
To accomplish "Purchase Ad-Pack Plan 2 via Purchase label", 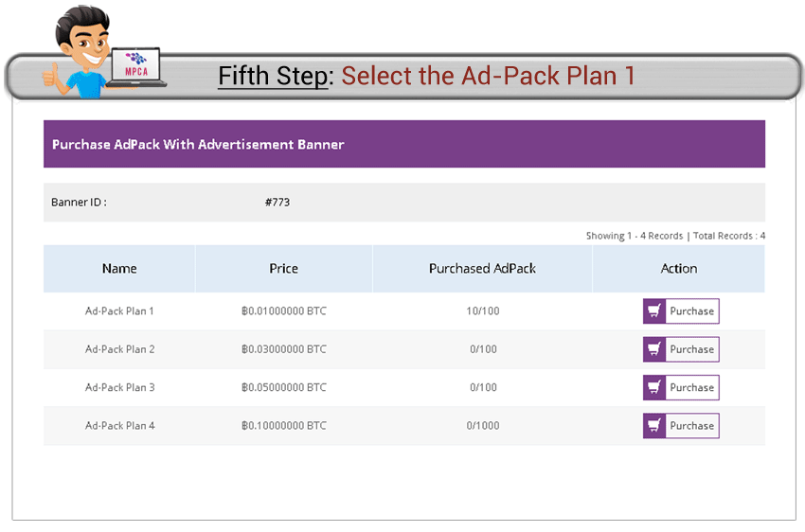I will click(x=692, y=349).
